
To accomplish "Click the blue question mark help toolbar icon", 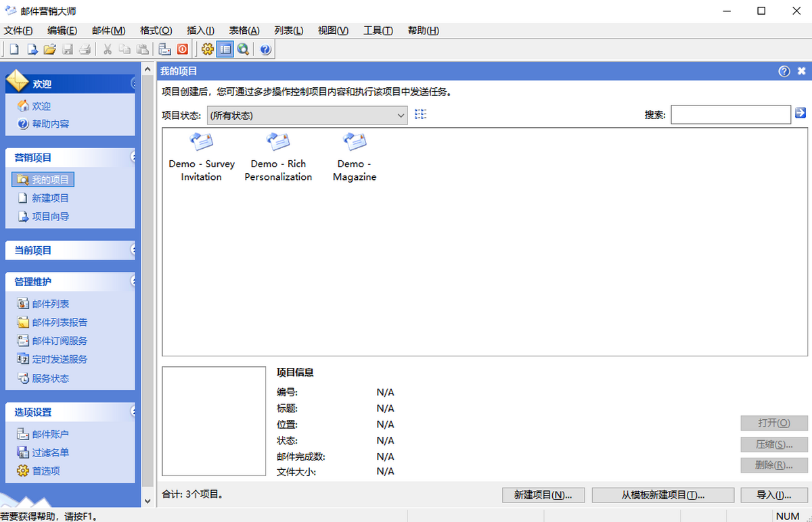I will pyautogui.click(x=265, y=49).
